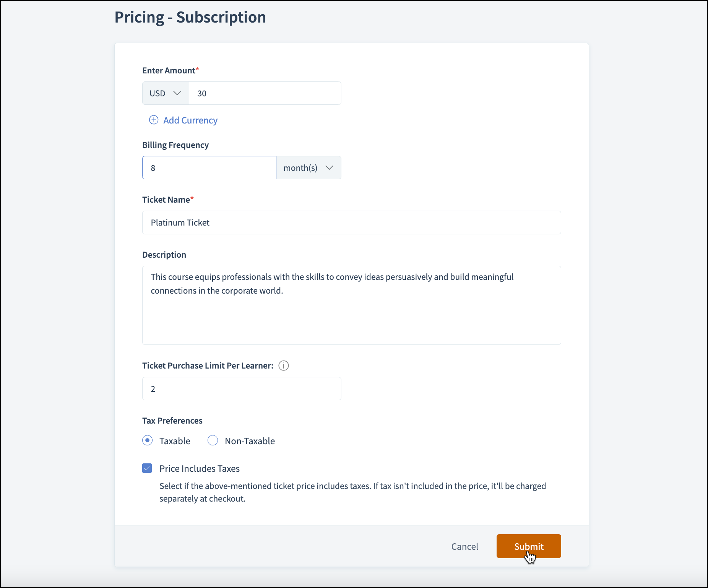This screenshot has height=588, width=708.
Task: Click the Ticket Name field label
Action: pos(166,200)
